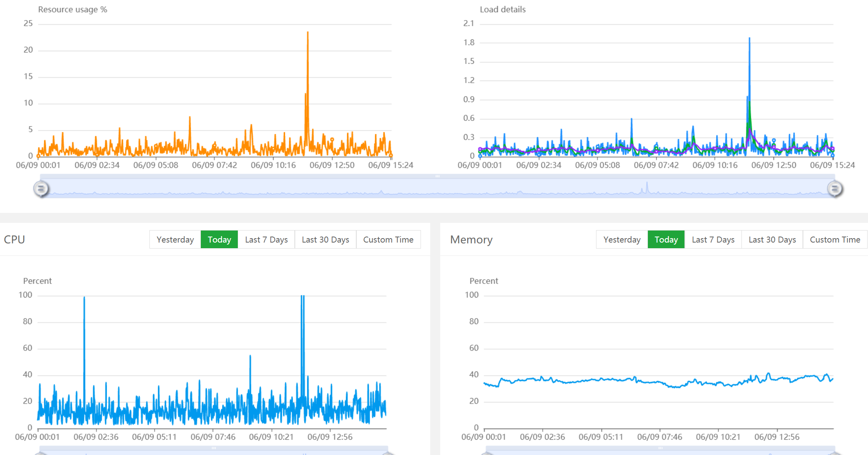Show Memory data for Last 30 Days
Screen dimensions: 868x455
coord(772,240)
